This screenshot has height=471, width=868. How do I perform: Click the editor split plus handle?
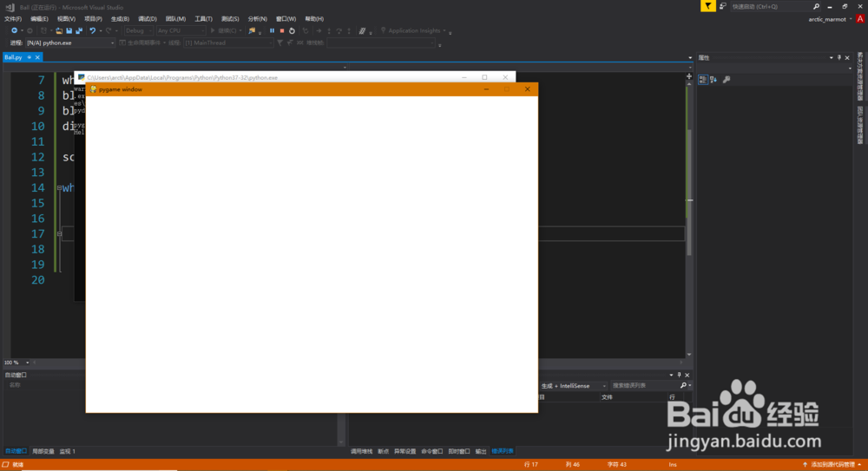pos(689,76)
